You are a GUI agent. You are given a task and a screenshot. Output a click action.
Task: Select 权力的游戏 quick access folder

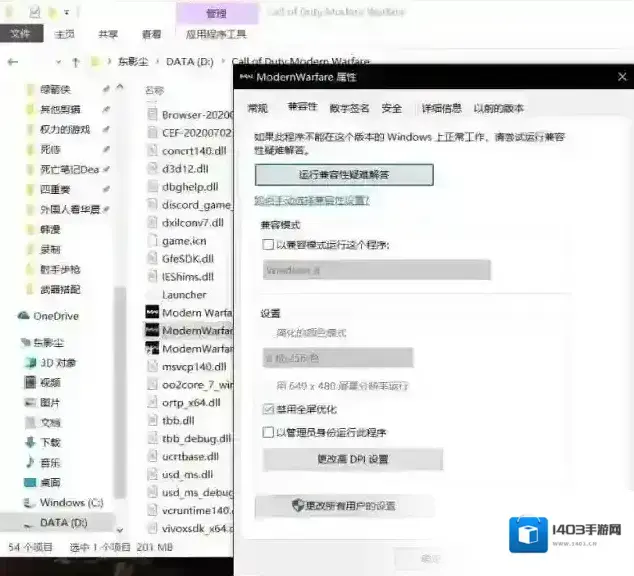tap(65, 129)
